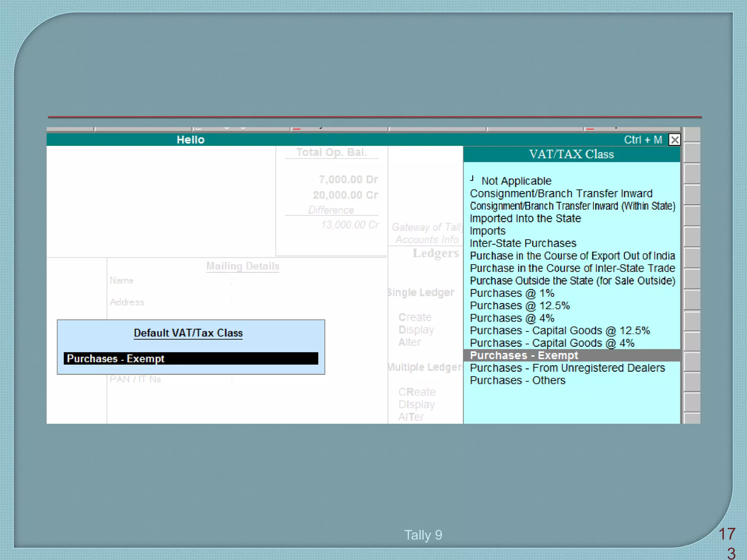Viewport: 747px width, 560px height.
Task: Choose Purchases - Others option
Action: (517, 380)
